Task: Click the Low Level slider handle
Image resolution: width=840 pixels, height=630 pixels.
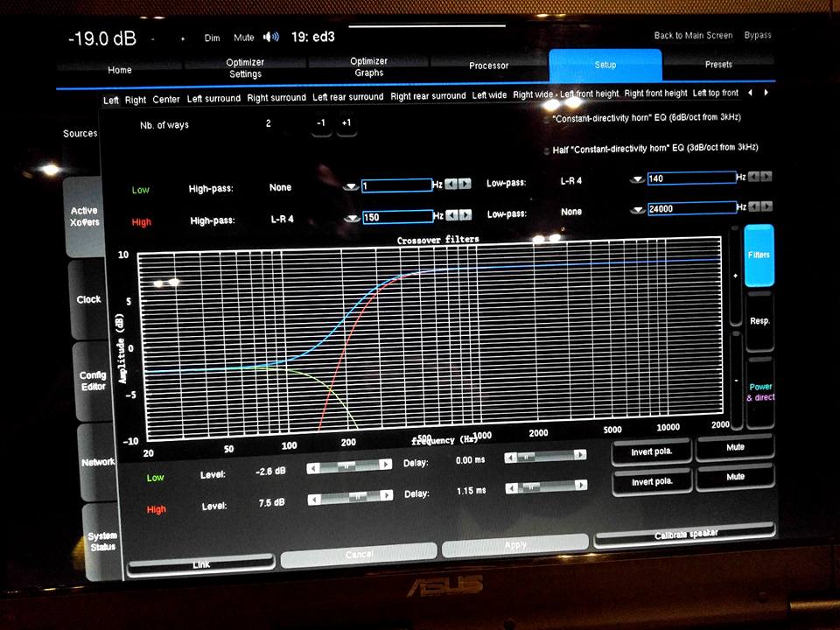Action: (x=346, y=466)
